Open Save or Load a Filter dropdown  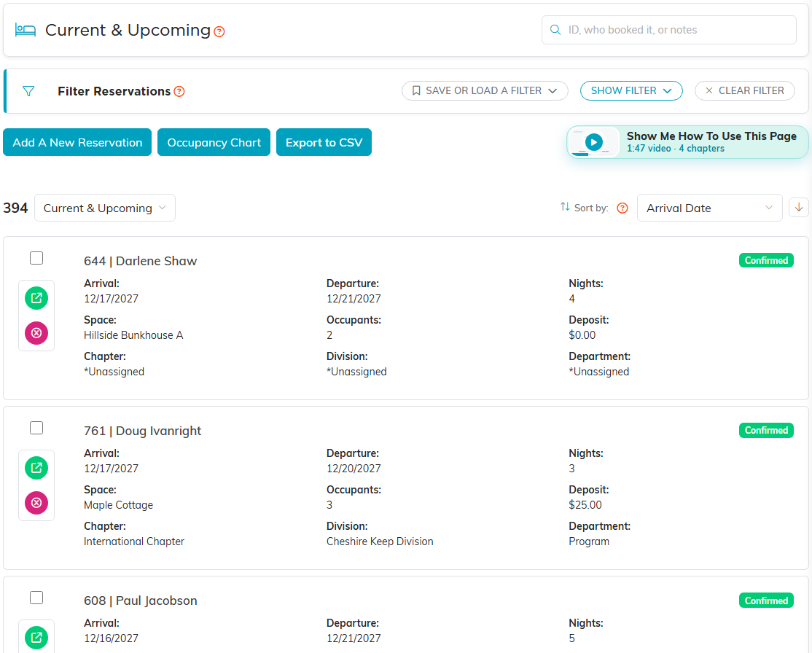click(485, 90)
